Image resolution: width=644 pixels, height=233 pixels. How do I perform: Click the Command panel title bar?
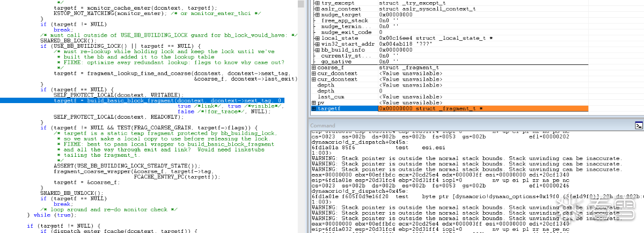472,126
